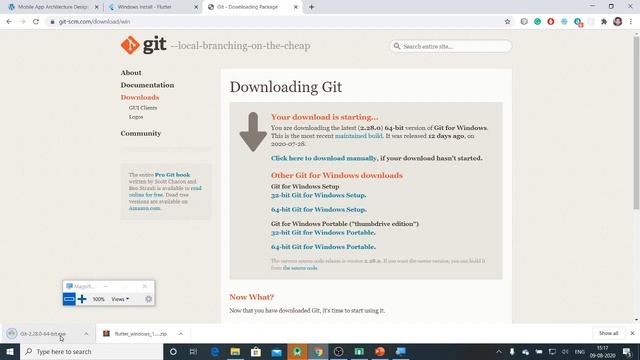
Task: Download 64-bit Git for Windows Portable
Action: [x=323, y=247]
